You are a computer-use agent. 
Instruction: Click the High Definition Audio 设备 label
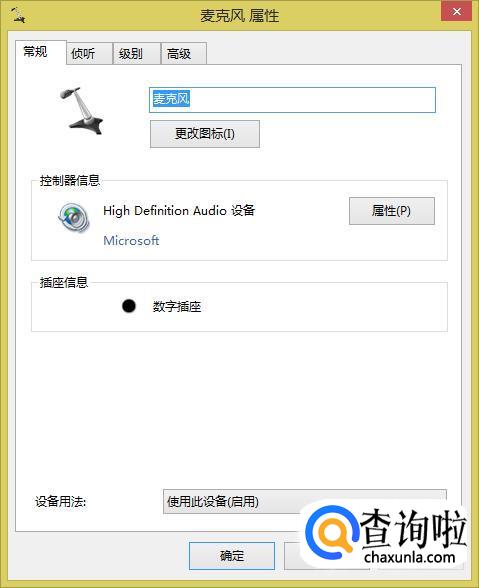(179, 210)
